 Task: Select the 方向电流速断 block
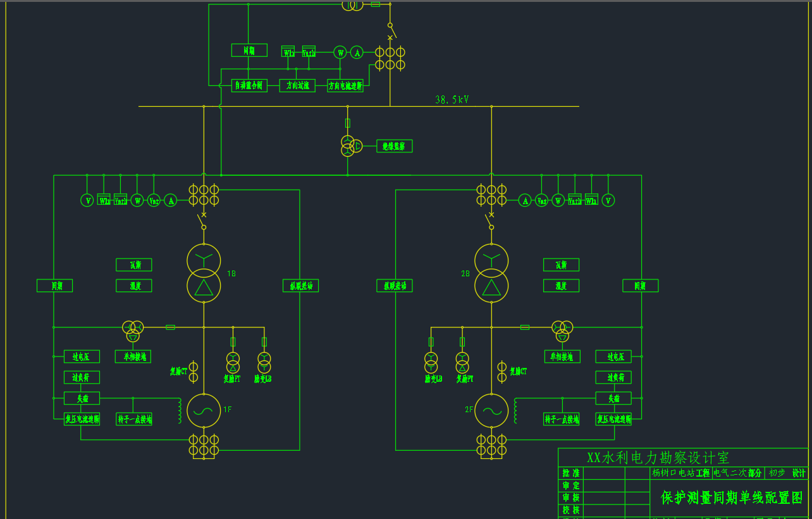(345, 85)
